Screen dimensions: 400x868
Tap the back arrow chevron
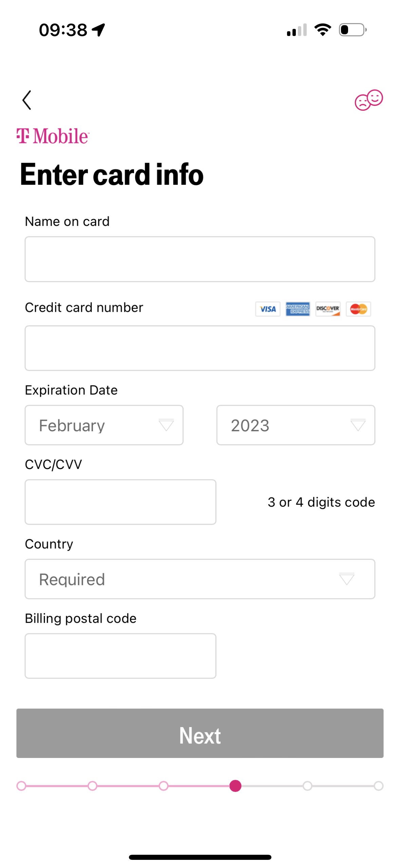(x=27, y=100)
